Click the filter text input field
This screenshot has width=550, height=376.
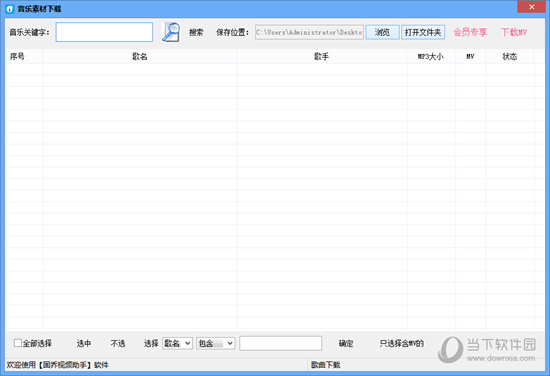(281, 343)
